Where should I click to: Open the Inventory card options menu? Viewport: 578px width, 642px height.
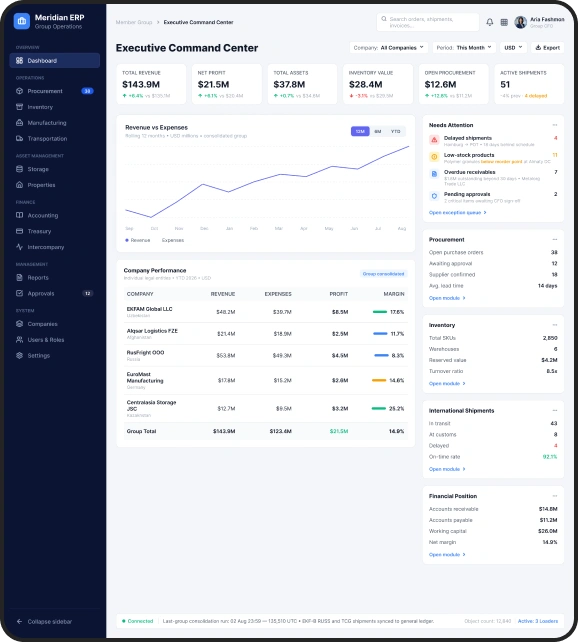tap(555, 325)
